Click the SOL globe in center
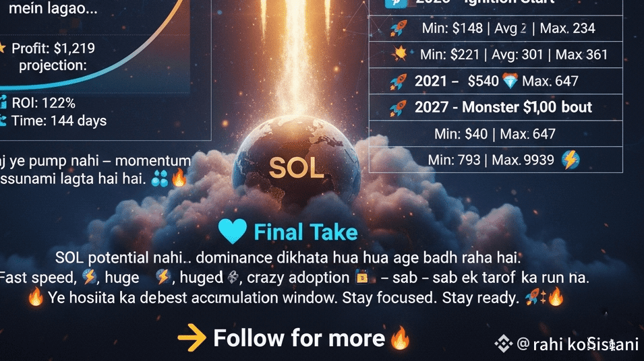Screen dimensions: 644x361 pos(296,162)
